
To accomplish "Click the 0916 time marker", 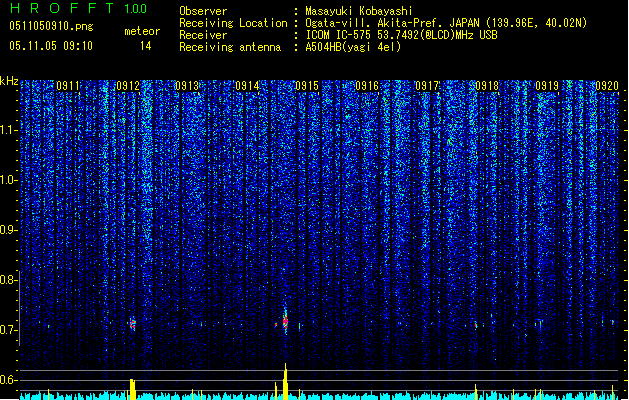I will coord(367,86).
